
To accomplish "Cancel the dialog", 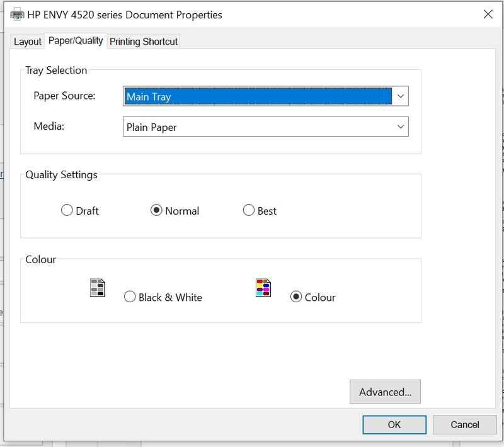I will click(465, 425).
